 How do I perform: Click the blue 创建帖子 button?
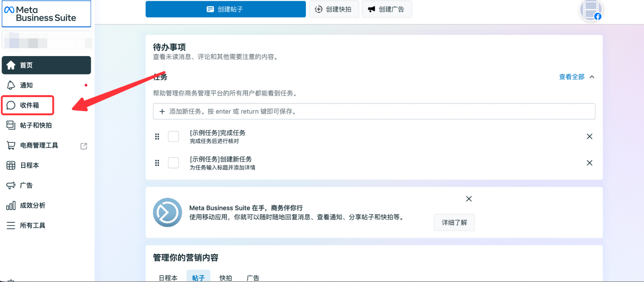tap(225, 9)
